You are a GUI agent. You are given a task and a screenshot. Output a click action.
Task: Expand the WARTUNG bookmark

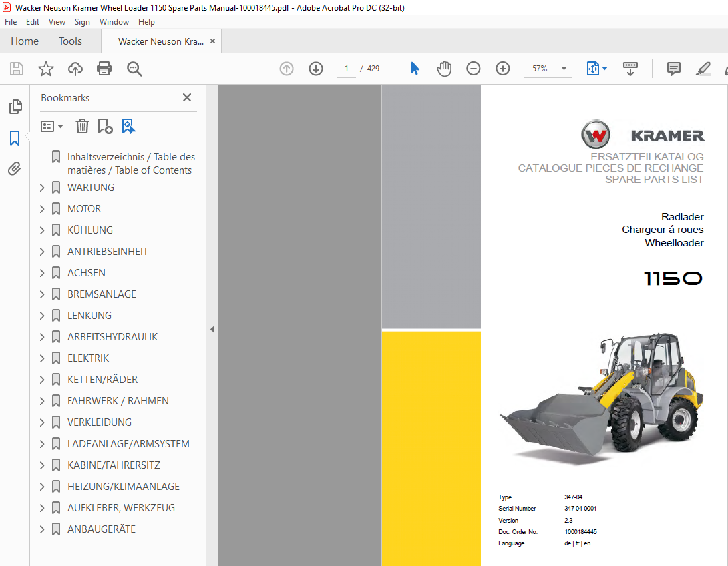42,188
